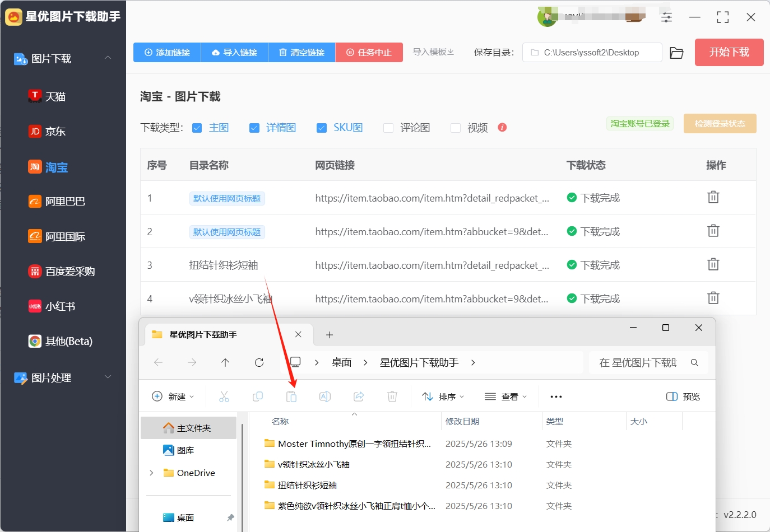770x532 pixels.
Task: Open the 新建 dropdown
Action: point(173,396)
